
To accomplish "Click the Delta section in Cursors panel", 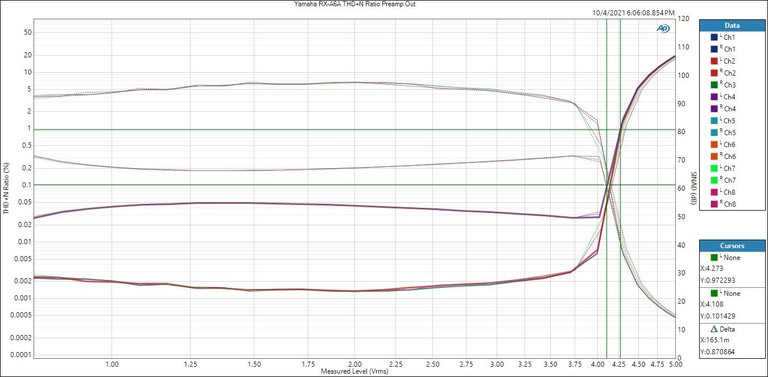I will [x=733, y=341].
